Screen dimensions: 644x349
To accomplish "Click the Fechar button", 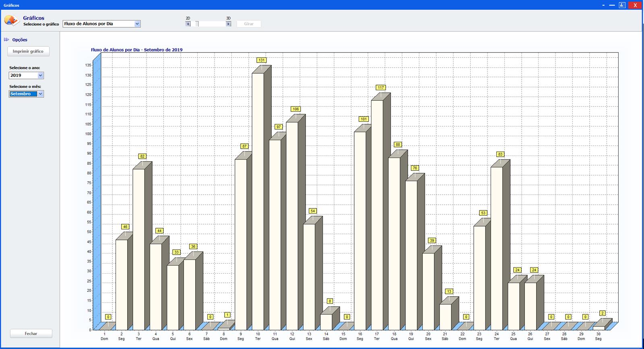I will click(31, 334).
